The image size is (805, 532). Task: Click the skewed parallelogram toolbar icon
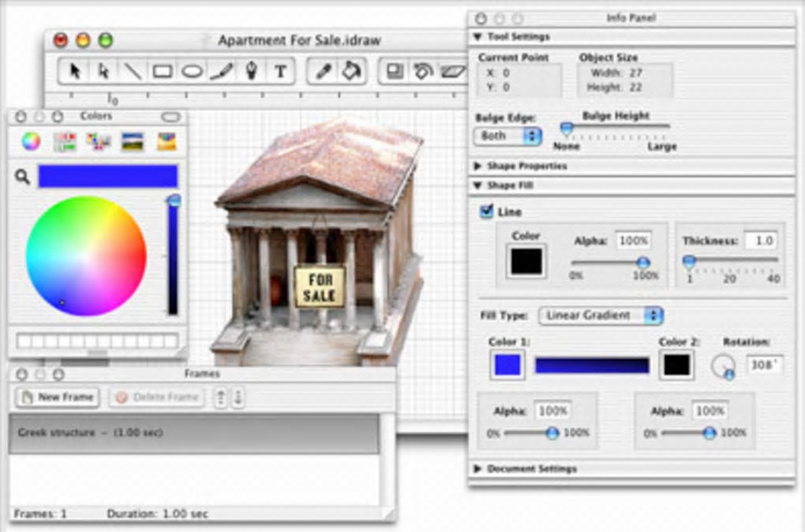point(453,71)
